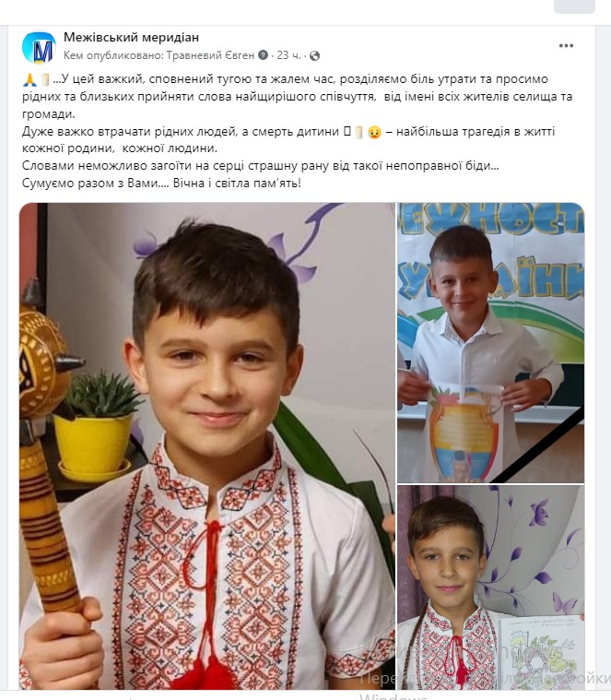Click the "Кем опубликовано:" label
611x700 pixels.
(113, 55)
